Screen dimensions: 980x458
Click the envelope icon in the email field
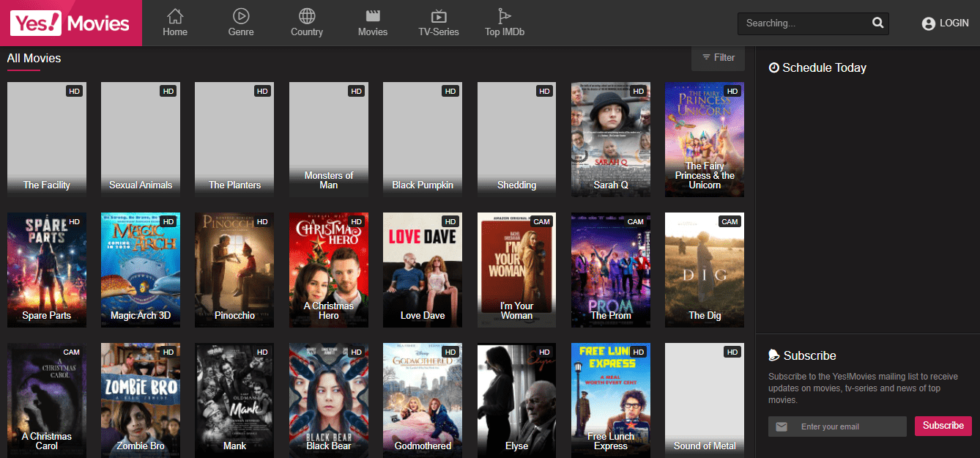782,426
